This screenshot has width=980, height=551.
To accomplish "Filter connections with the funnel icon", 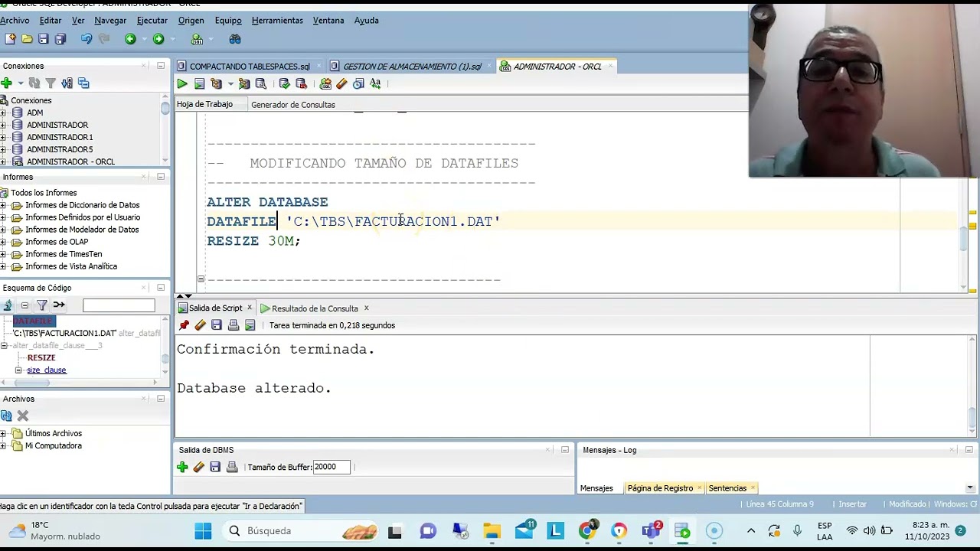I will point(51,83).
